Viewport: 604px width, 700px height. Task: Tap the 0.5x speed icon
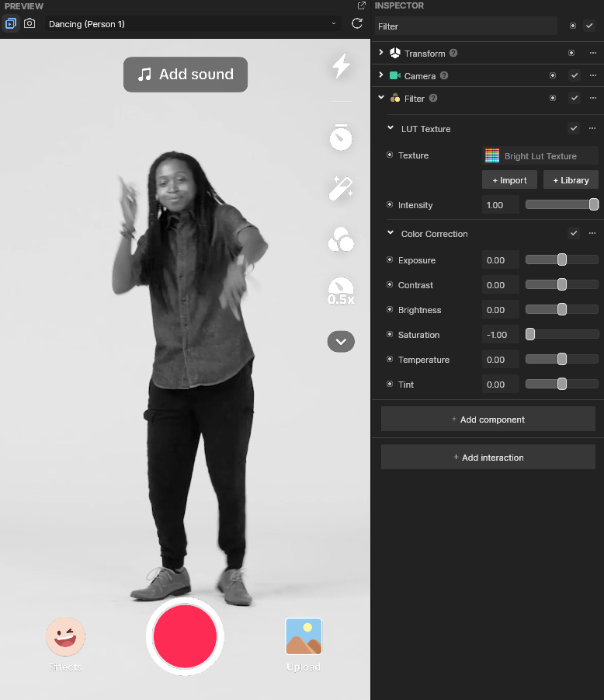[x=341, y=291]
